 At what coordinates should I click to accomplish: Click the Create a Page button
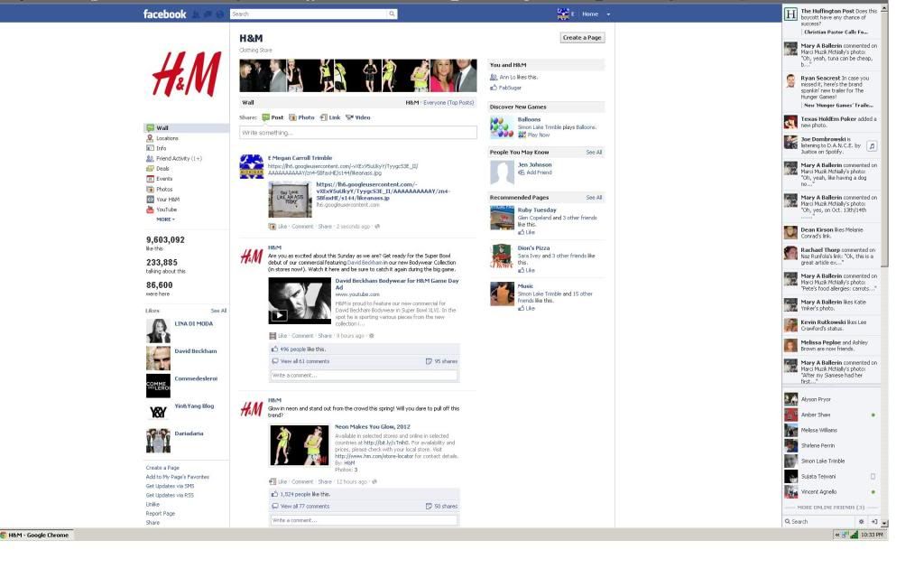pos(582,38)
